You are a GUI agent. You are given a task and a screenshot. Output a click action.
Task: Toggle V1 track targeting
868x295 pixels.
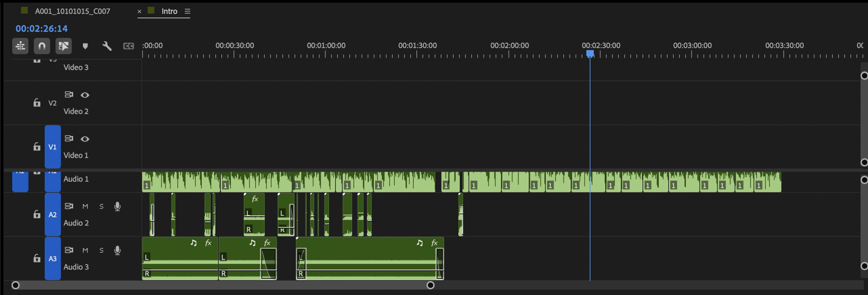[53, 147]
